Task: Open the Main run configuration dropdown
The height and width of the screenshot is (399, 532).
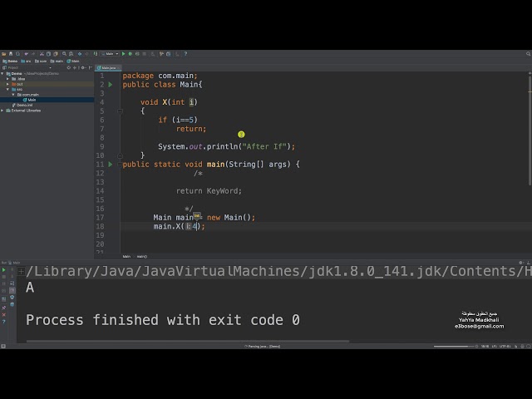Action: pyautogui.click(x=110, y=54)
